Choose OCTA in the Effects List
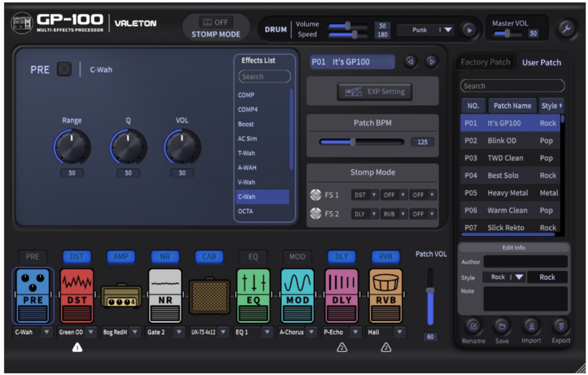Screen dimensions: 588x375 pyautogui.click(x=262, y=211)
